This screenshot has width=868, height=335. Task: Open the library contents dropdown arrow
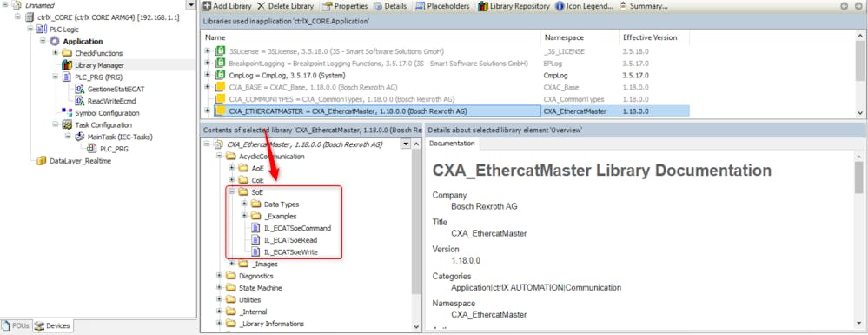tap(405, 144)
